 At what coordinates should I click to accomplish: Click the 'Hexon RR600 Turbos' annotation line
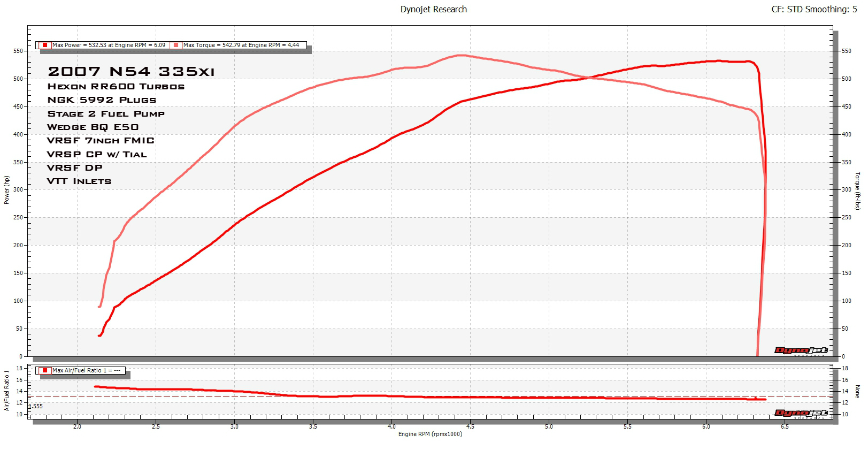116,87
